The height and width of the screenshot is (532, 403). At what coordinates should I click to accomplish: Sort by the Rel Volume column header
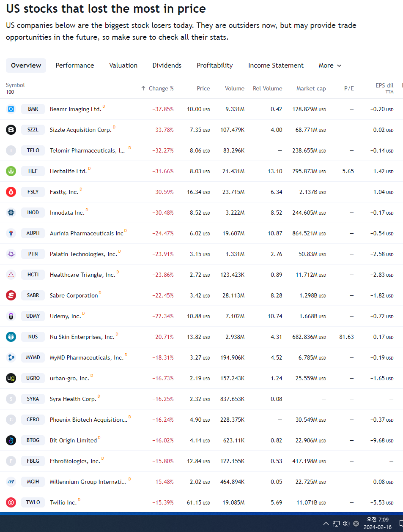[x=268, y=88]
